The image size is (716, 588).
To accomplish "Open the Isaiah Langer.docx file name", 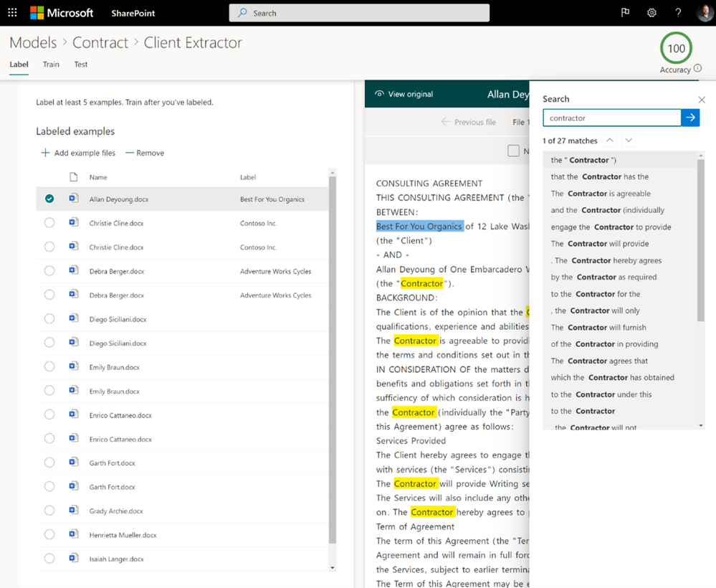I will pyautogui.click(x=116, y=559).
